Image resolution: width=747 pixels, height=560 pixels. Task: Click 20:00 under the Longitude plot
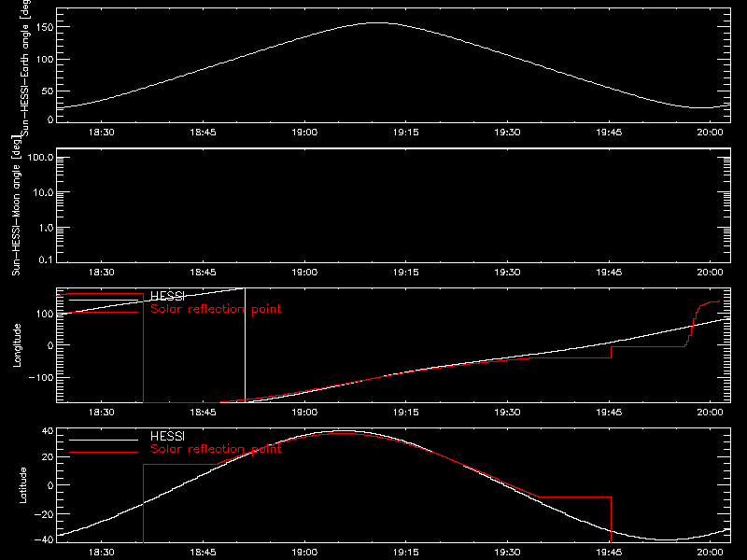tap(711, 413)
